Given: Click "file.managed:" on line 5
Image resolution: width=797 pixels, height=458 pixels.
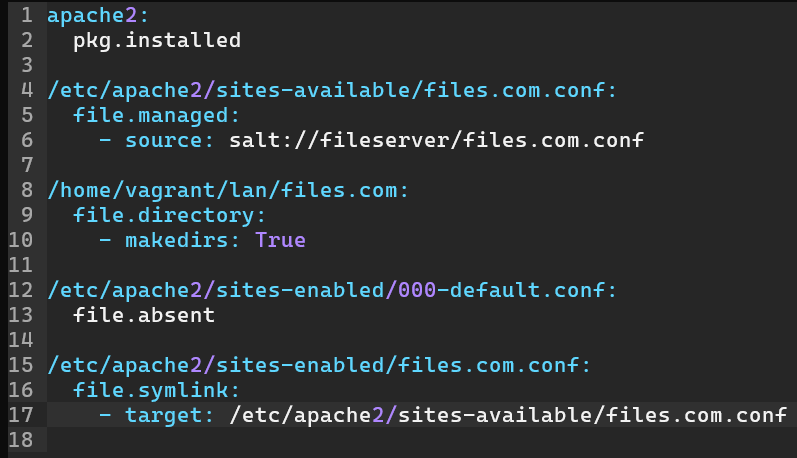Looking at the screenshot, I should 157,116.
